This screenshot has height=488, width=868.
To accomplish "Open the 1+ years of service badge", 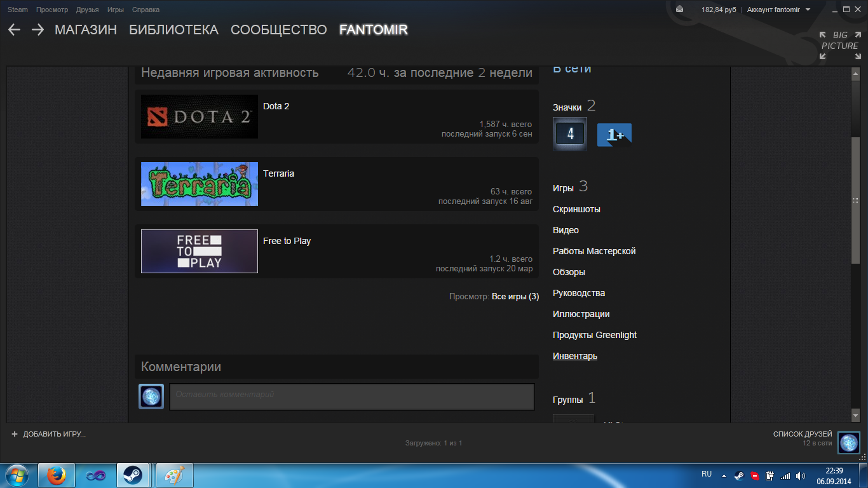I will tap(614, 135).
